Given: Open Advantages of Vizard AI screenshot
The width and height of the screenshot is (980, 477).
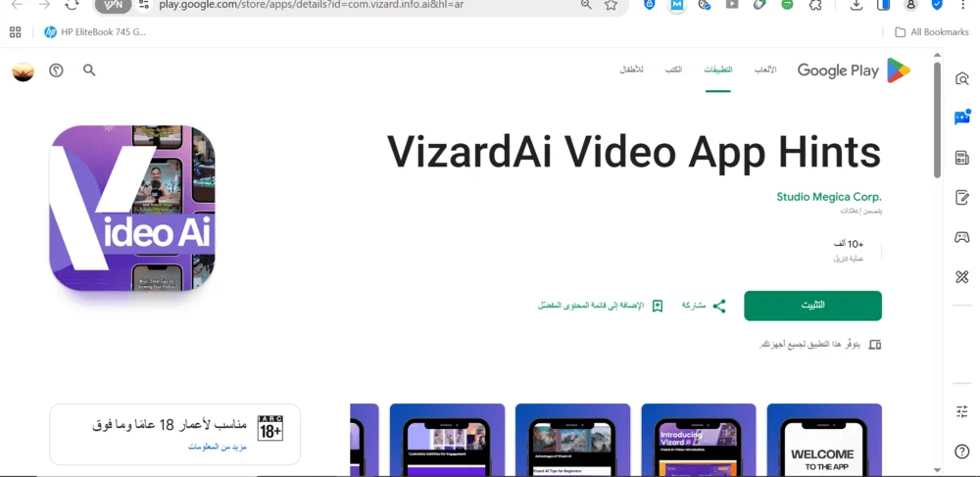Looking at the screenshot, I should [x=572, y=440].
